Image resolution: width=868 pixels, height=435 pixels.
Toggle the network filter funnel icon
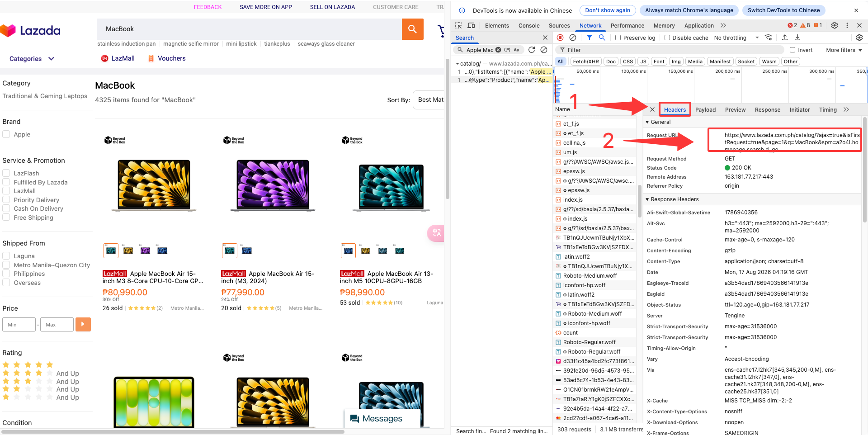[x=590, y=38]
